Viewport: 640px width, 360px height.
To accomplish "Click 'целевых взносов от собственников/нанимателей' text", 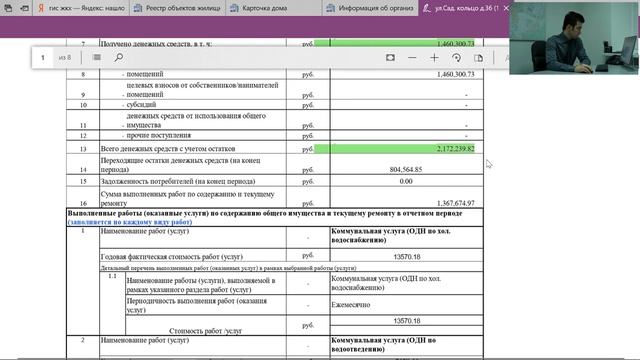I will click(202, 85).
